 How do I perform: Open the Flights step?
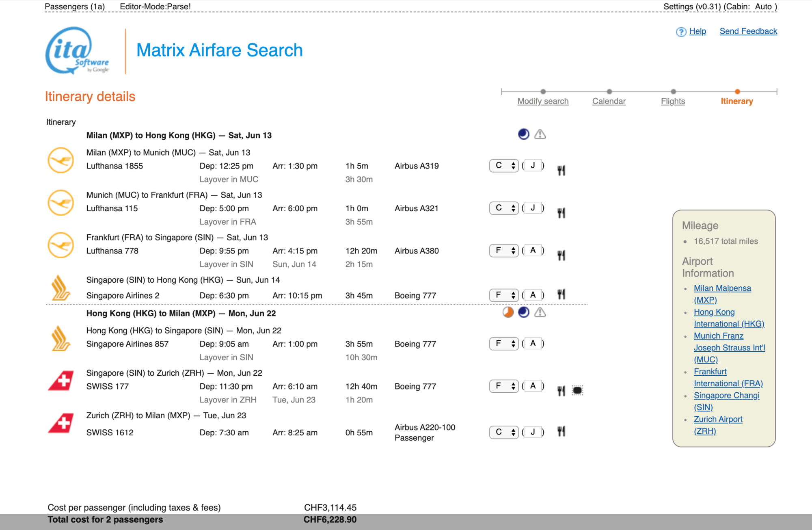coord(673,101)
